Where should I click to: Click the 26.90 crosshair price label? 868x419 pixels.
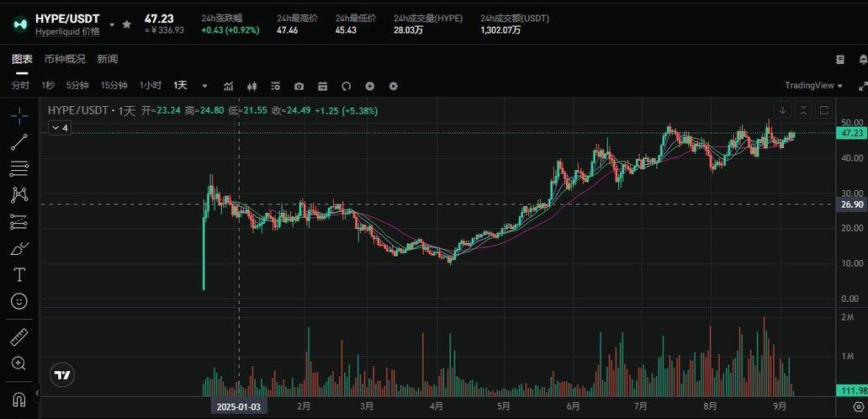coord(851,204)
